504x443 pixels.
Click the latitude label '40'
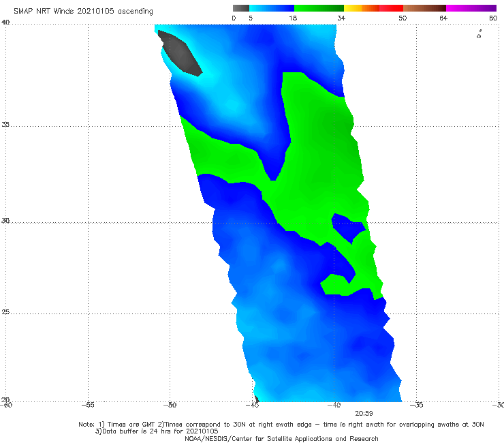tap(5, 22)
